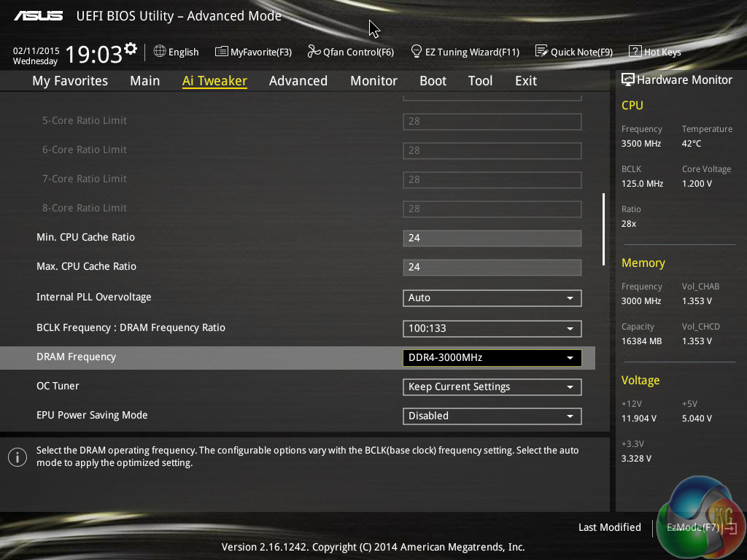
Task: Click the Hot Keys question mark icon
Action: point(635,51)
